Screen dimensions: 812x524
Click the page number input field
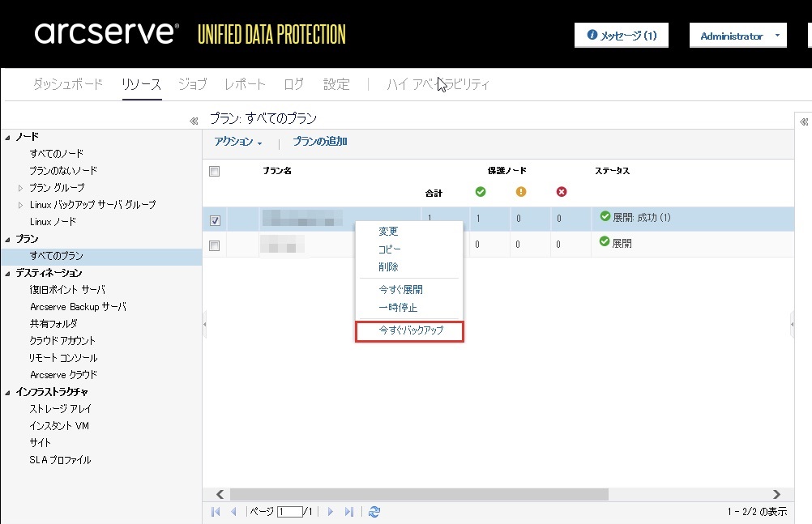(x=290, y=512)
